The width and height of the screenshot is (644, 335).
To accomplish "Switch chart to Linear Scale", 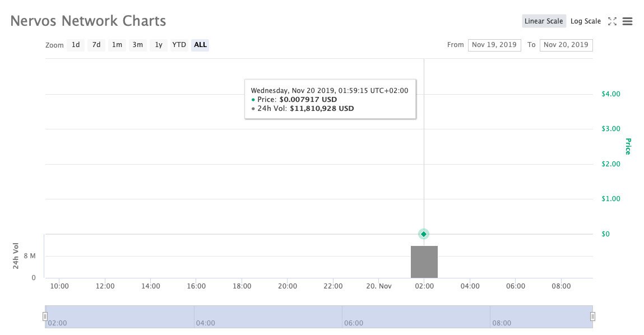I will tap(544, 21).
